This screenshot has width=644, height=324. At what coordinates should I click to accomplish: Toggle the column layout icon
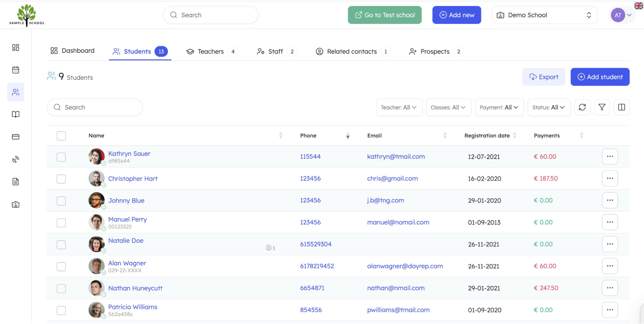pos(621,107)
